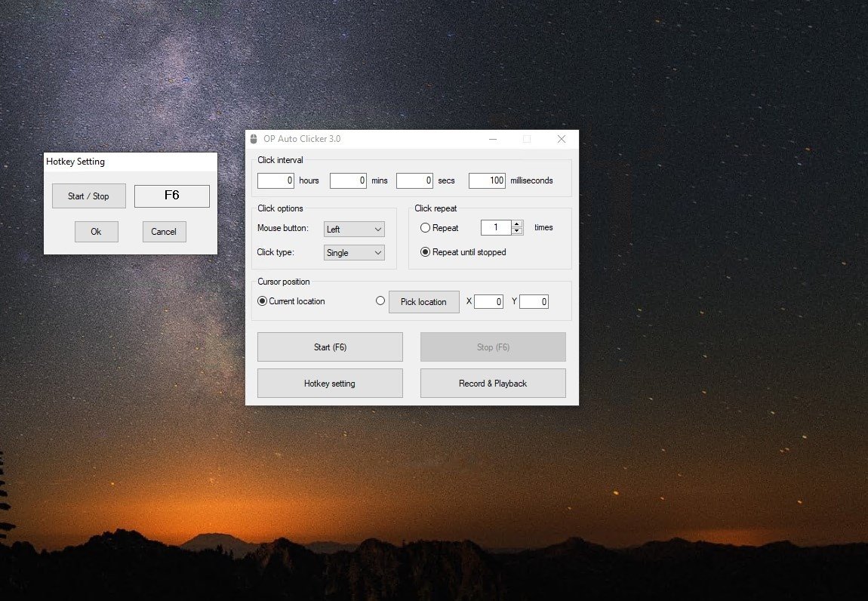The image size is (868, 601).
Task: Select the Pick location radio button
Action: click(x=380, y=301)
